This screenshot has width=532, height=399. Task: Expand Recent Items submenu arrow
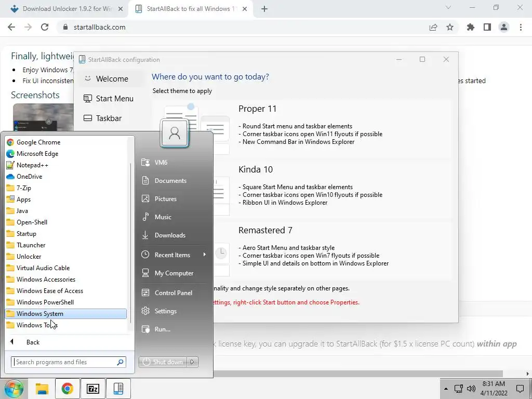[x=204, y=255]
